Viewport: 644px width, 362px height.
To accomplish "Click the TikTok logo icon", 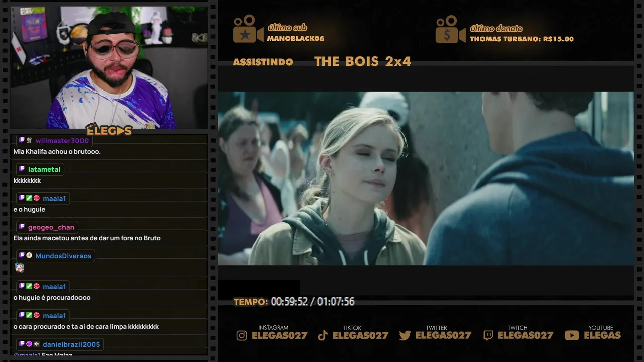I will [x=323, y=335].
